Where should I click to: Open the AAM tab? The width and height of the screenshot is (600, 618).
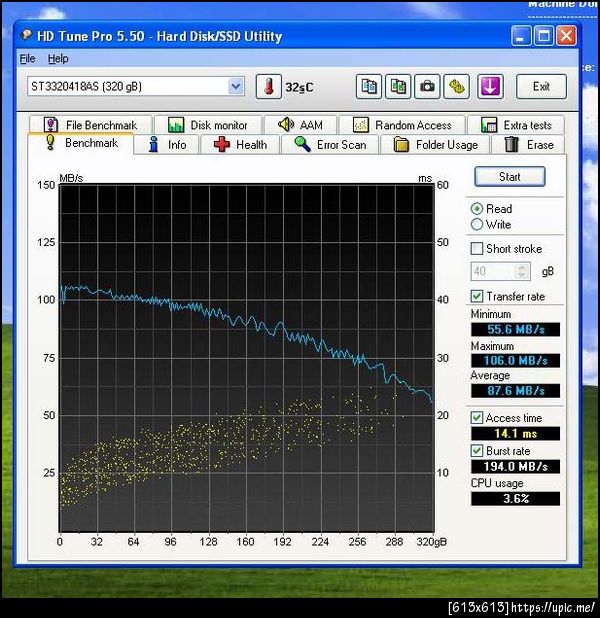(x=300, y=125)
